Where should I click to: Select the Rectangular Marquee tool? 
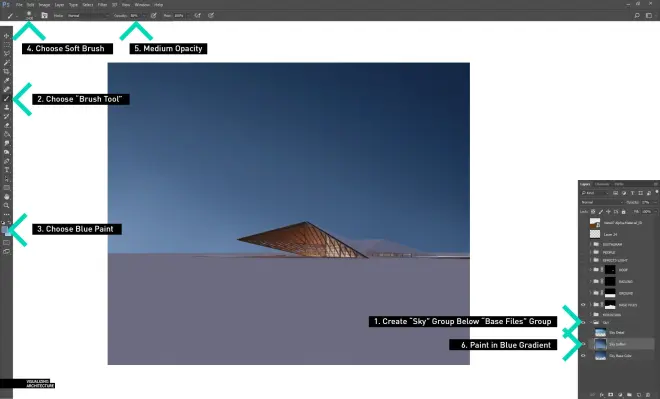coord(6,45)
